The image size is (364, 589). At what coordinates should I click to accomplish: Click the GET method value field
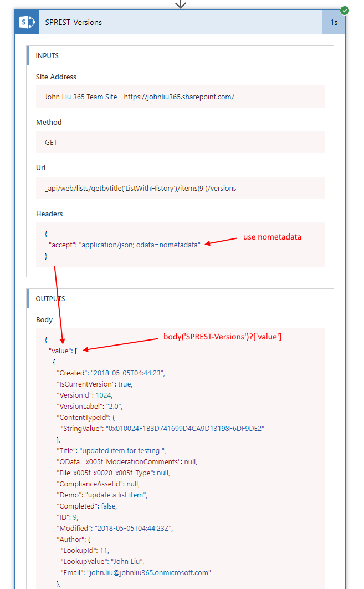[x=180, y=143]
